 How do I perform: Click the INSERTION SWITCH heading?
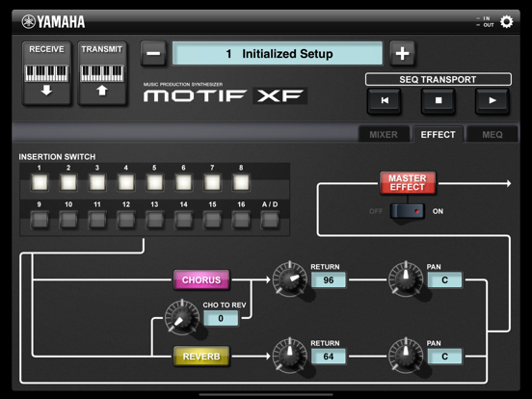coord(57,157)
